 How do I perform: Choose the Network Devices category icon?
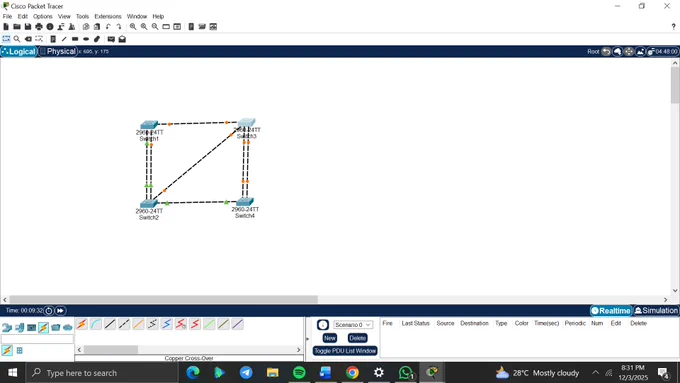tap(7, 327)
